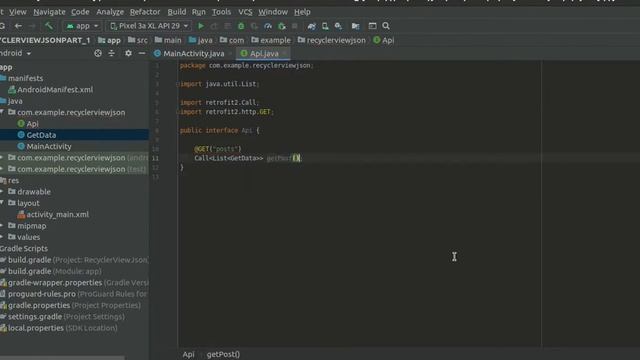Select settings.gradle in Gradle Scripts
Screen dimensions: 640x360
[x=62, y=317]
